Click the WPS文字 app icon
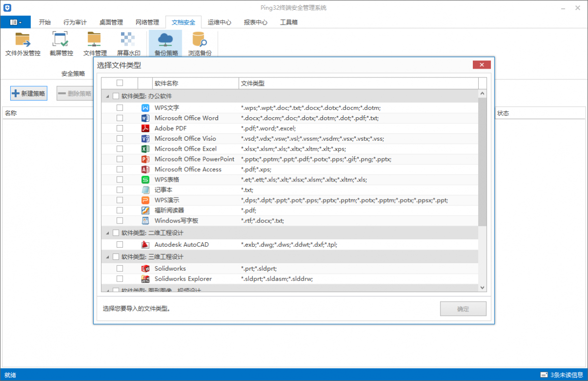 tap(145, 108)
